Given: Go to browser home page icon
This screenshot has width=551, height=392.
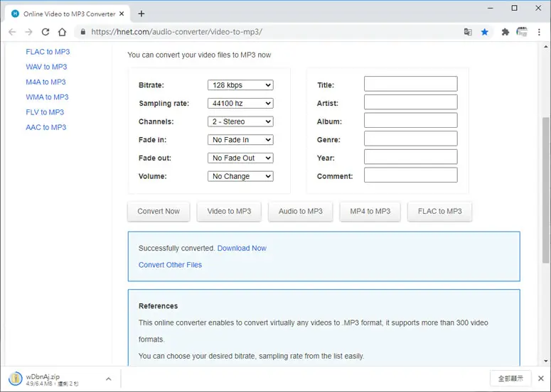Looking at the screenshot, I should (62, 32).
